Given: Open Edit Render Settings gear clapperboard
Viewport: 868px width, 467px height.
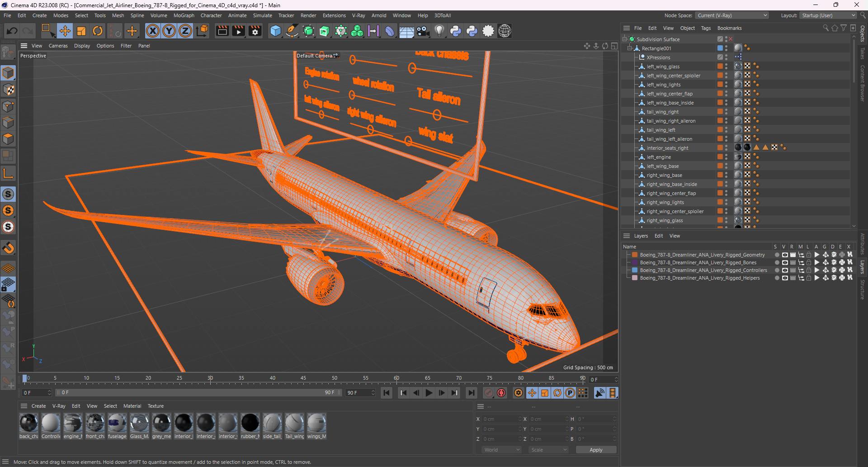Looking at the screenshot, I should pos(255,31).
